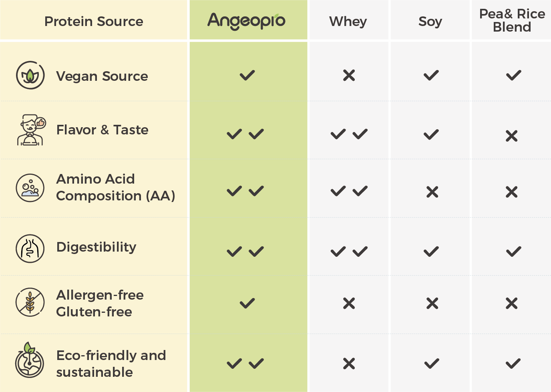Select the Soy column header
551x392 pixels.
tap(430, 21)
